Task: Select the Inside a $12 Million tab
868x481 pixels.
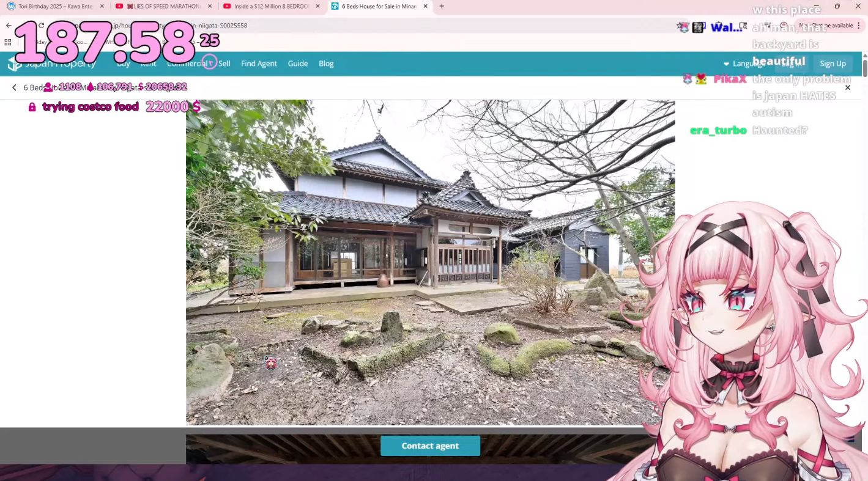Action: coord(272,6)
